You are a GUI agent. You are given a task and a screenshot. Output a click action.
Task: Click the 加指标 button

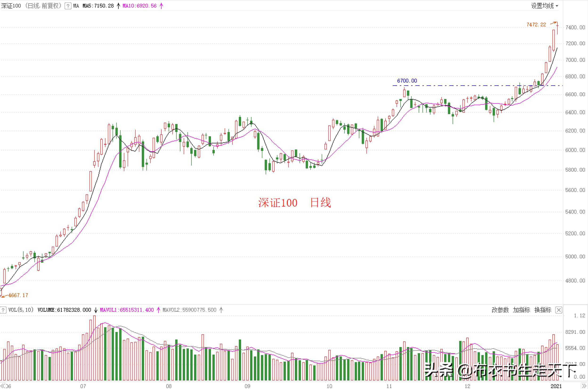tap(521, 310)
